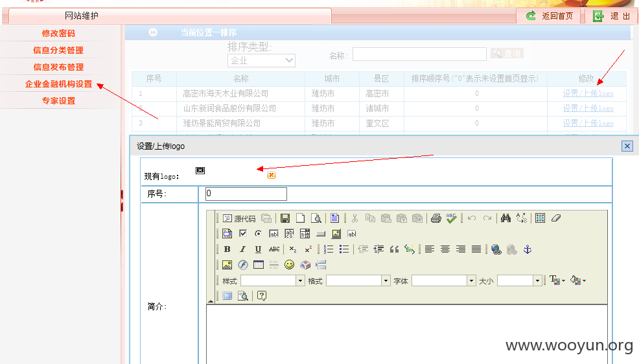Insert a radio button form field
The image size is (639, 364).
point(258,234)
